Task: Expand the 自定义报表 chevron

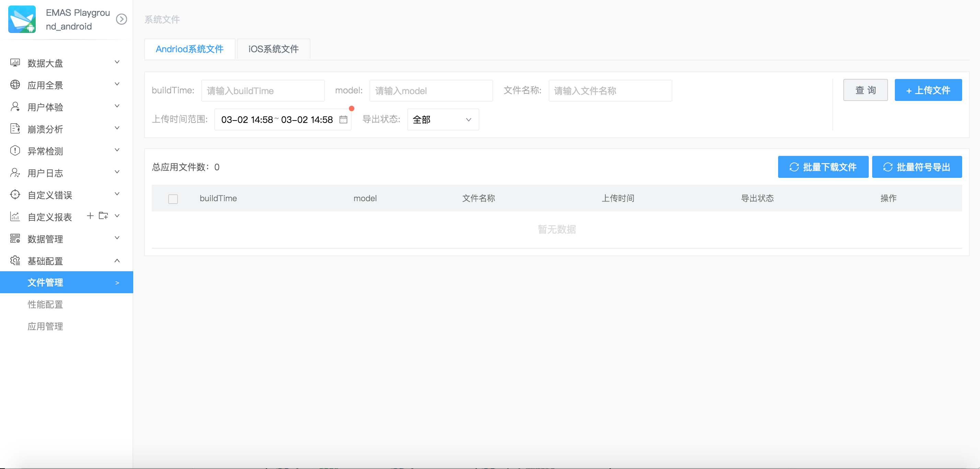Action: click(117, 216)
